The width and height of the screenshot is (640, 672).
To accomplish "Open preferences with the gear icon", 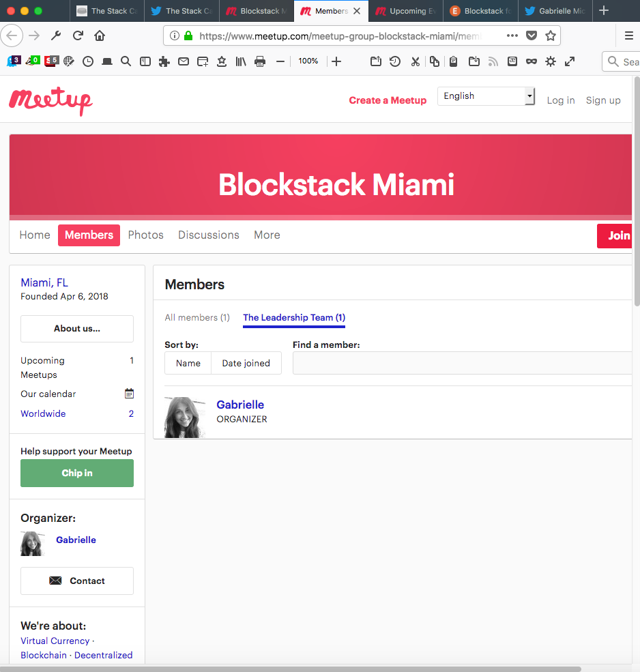I will tap(551, 61).
